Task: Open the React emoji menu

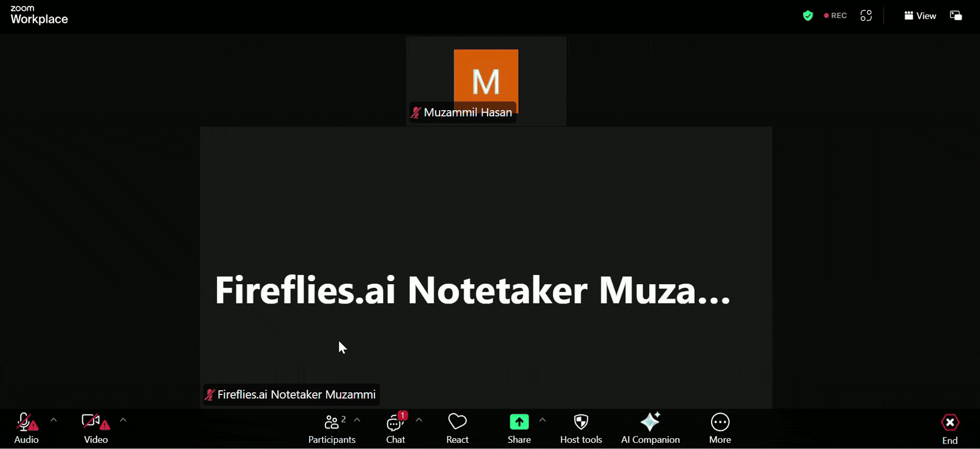Action: pos(457,429)
